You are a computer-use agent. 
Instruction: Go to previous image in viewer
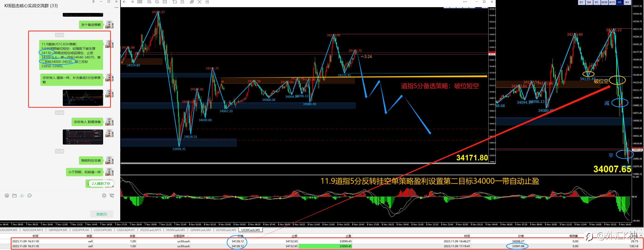[x=124, y=2]
